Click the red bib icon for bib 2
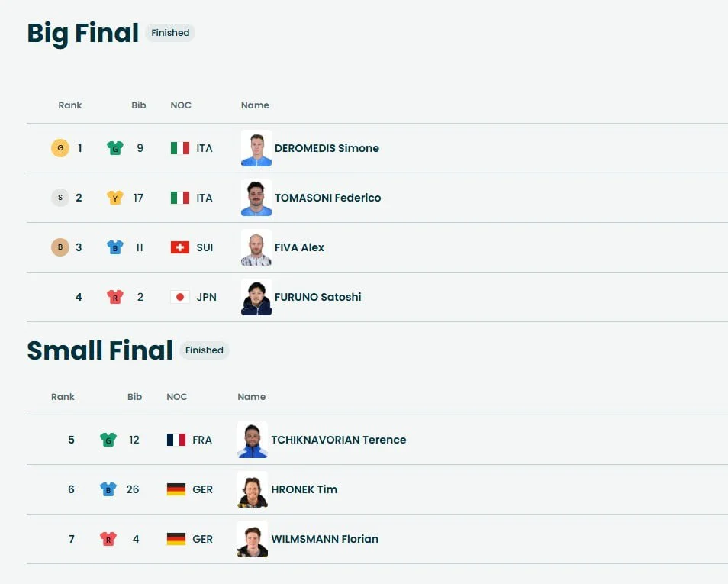The image size is (728, 584). pos(115,297)
